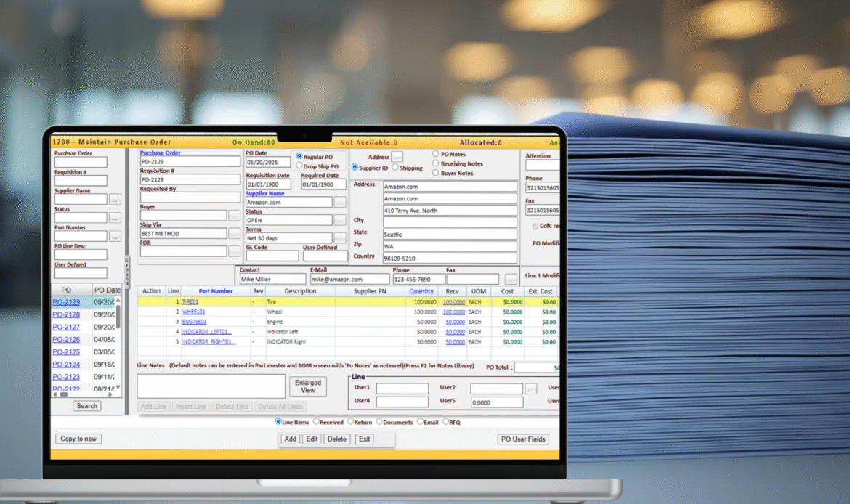
Task: Open the Address selector button
Action: coord(397,157)
